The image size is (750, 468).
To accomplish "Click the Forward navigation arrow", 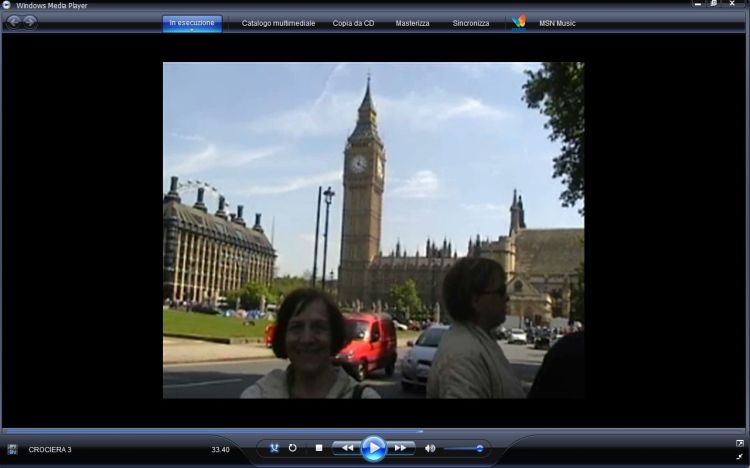I will pos(30,22).
